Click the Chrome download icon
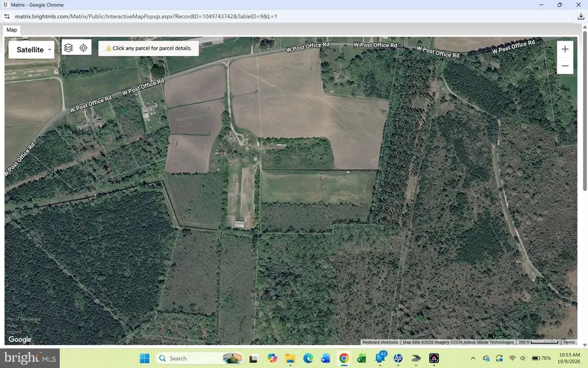588x368 pixels. point(581,16)
